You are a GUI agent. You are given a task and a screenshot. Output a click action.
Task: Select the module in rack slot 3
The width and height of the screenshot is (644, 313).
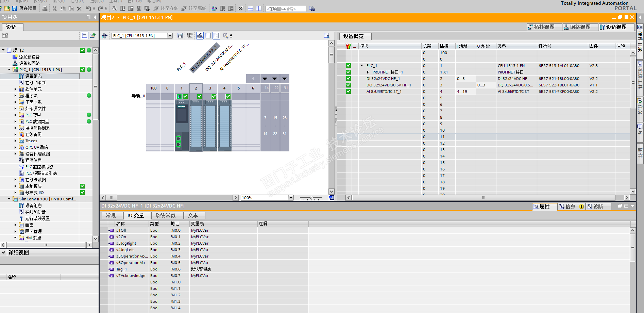point(210,126)
